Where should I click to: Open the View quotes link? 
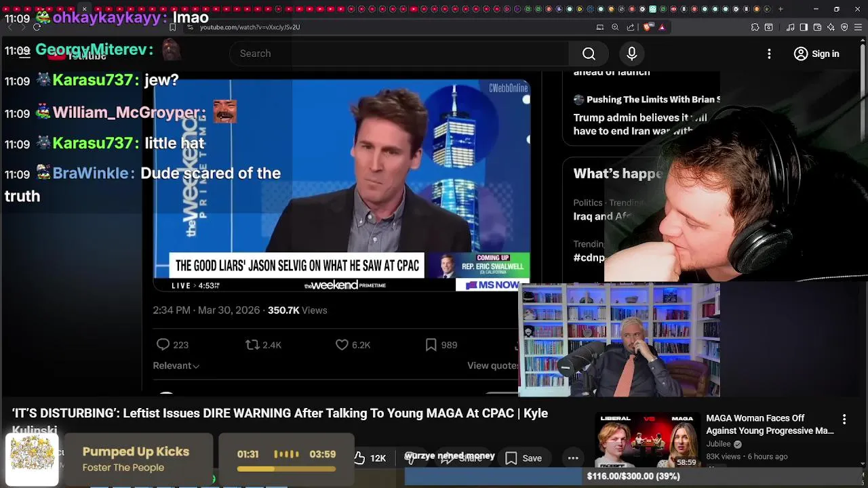tap(493, 365)
